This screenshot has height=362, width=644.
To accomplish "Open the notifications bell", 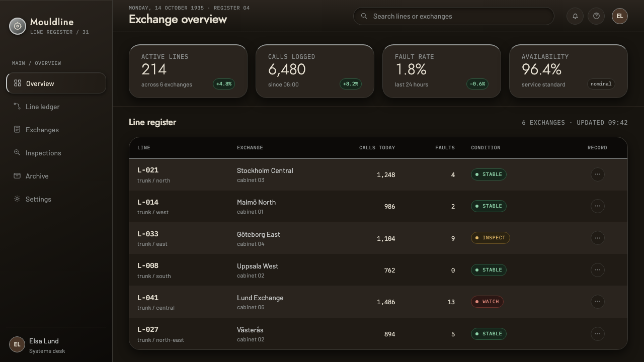I will (575, 16).
